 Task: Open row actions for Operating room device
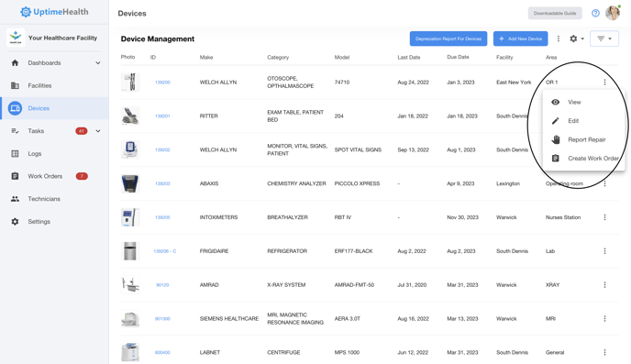(604, 183)
